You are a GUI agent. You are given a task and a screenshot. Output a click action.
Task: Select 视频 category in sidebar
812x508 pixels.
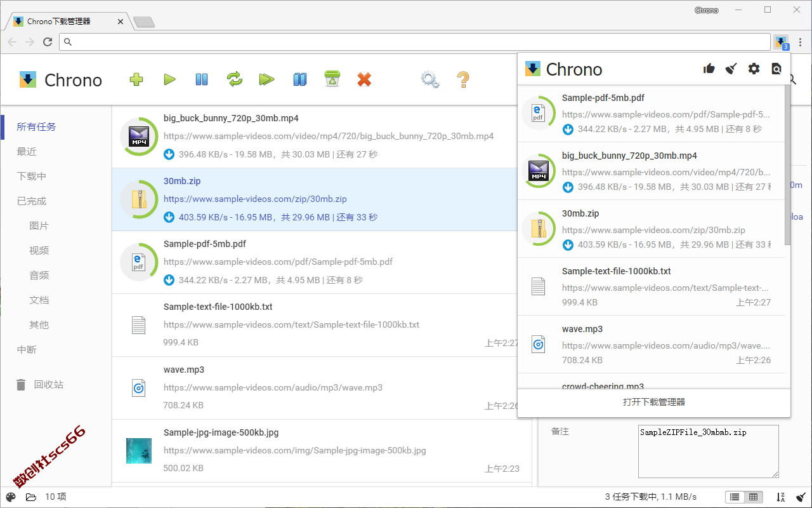coord(39,250)
